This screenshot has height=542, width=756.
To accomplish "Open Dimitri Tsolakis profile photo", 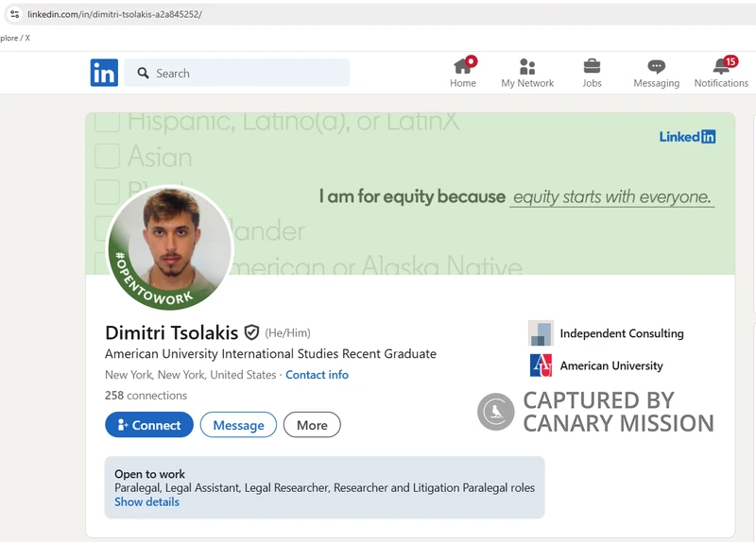I will tap(170, 248).
